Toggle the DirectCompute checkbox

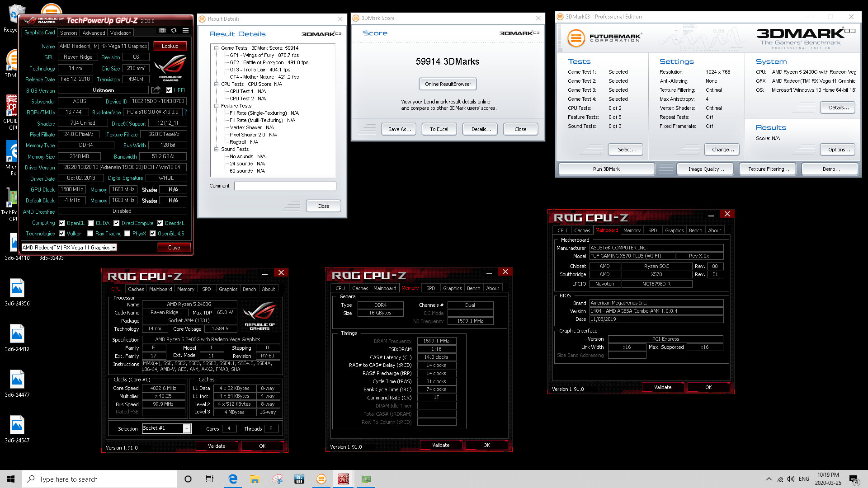[x=117, y=223]
